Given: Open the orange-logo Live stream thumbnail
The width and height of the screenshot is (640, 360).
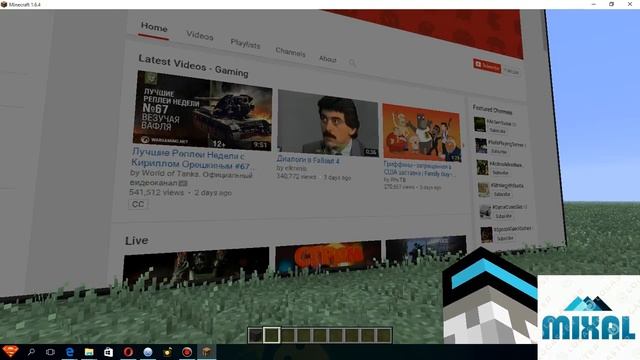Looking at the screenshot, I should coord(328,256).
